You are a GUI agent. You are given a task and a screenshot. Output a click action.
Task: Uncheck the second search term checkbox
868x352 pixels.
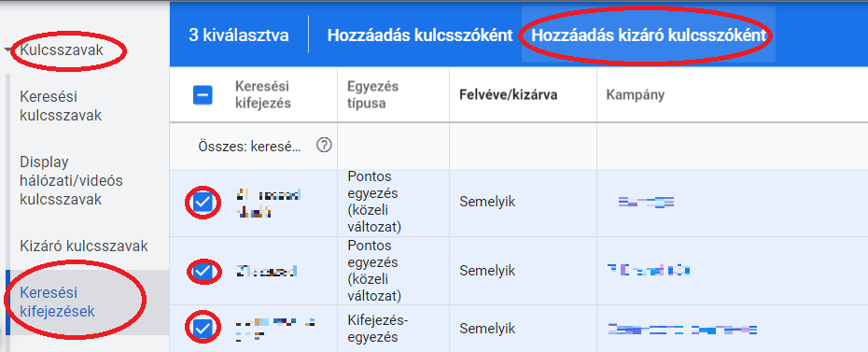[203, 271]
